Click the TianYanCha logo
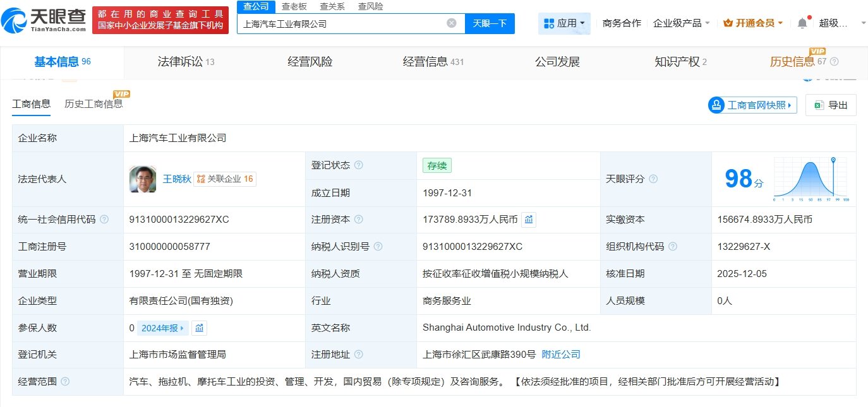868x407 pixels. pyautogui.click(x=44, y=19)
